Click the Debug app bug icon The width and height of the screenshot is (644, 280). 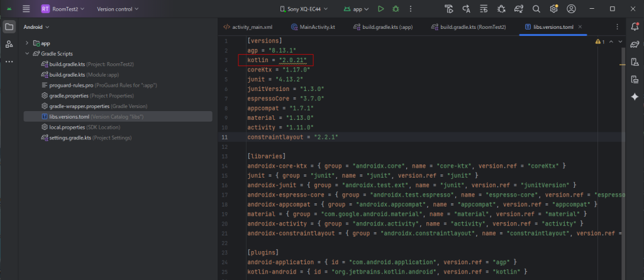pos(396,9)
